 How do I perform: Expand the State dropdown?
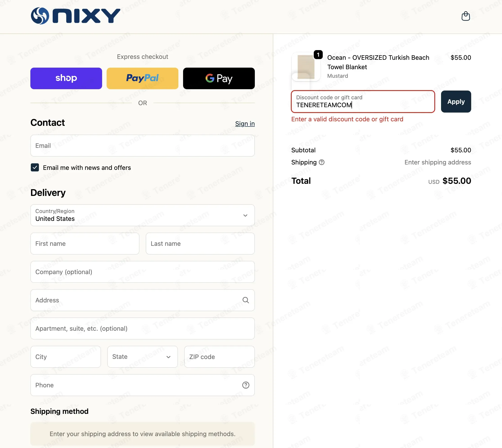[x=142, y=357]
